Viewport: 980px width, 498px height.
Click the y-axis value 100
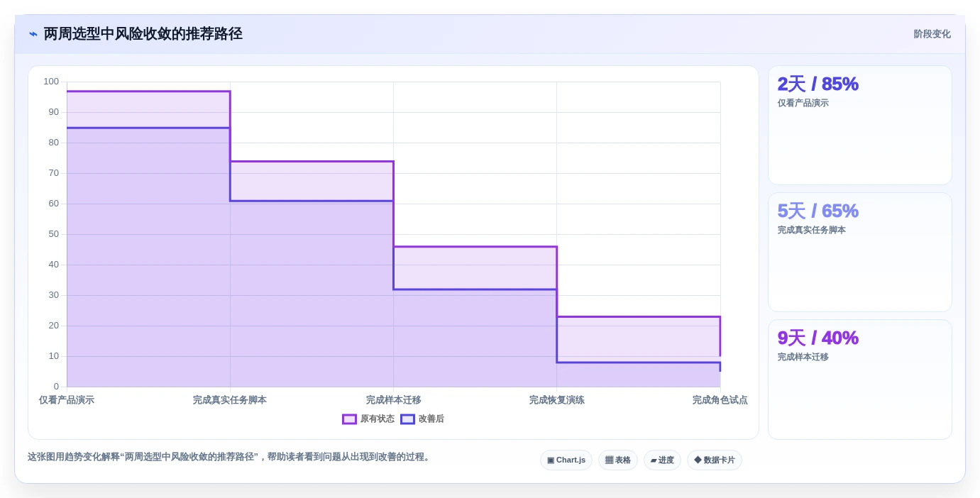[51, 82]
